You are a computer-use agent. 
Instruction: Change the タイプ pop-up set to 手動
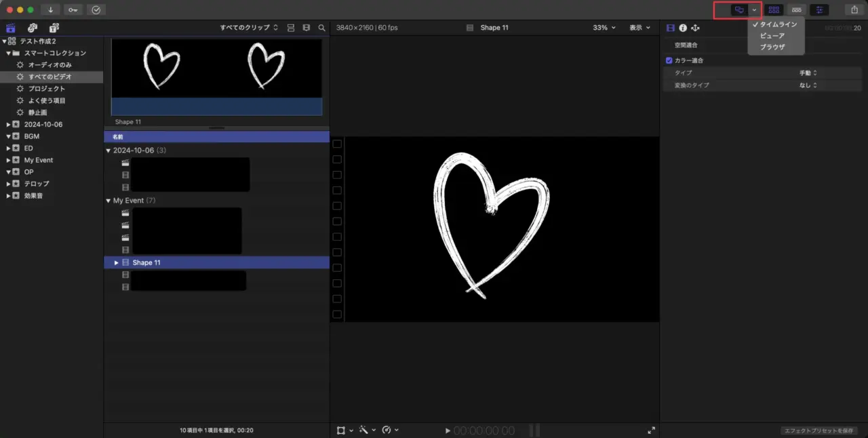[x=808, y=73]
